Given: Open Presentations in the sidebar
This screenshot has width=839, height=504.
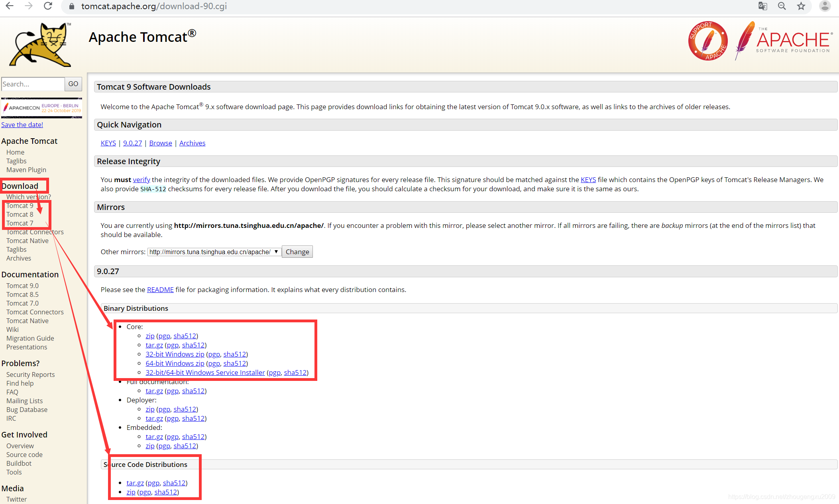Looking at the screenshot, I should (x=27, y=347).
